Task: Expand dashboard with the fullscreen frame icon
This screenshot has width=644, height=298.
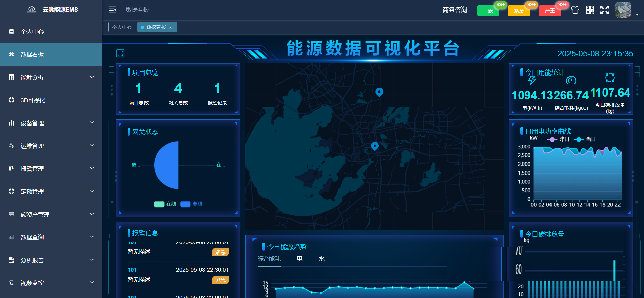Action: pyautogui.click(x=120, y=53)
